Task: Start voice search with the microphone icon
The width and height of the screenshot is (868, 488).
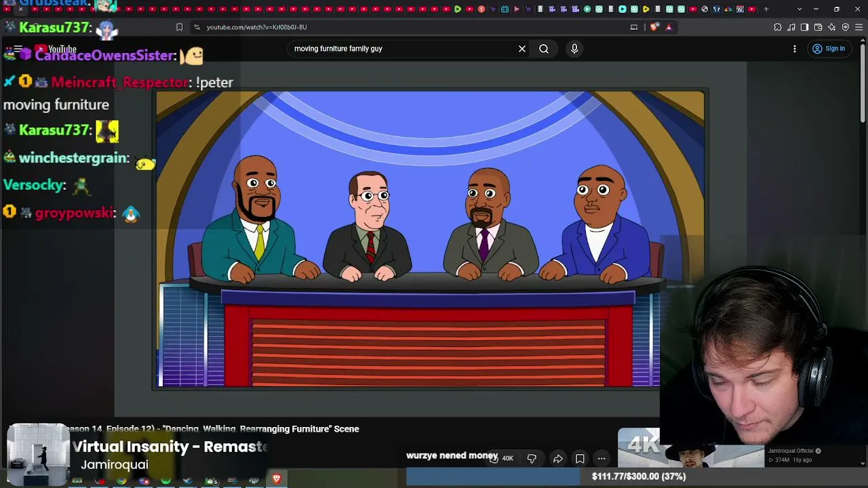Action: [574, 49]
